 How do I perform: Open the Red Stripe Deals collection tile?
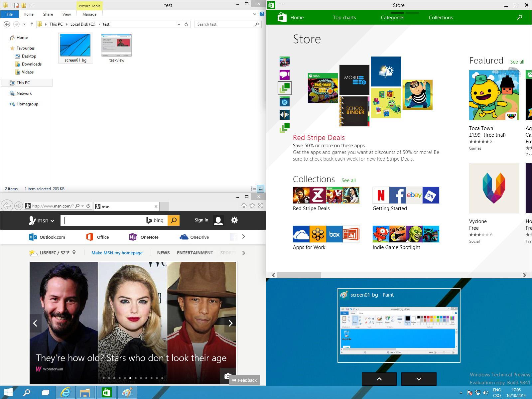[326, 196]
